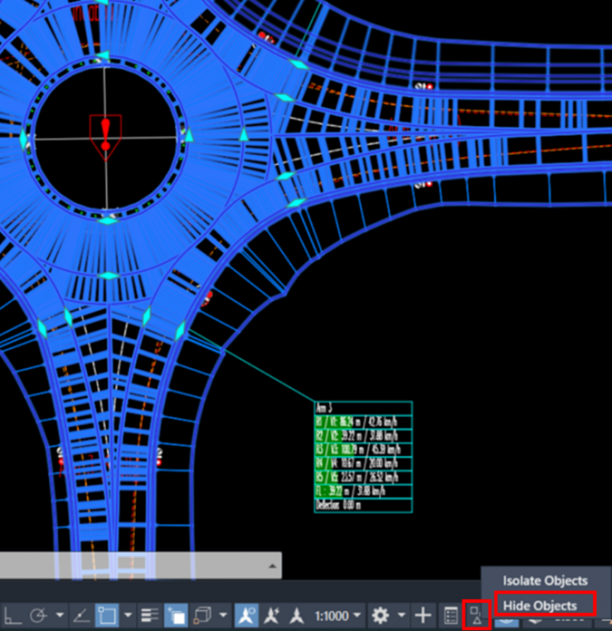Click the Annotation Scale symbol icon
Viewport: 612px width, 631px height.
tap(297, 615)
